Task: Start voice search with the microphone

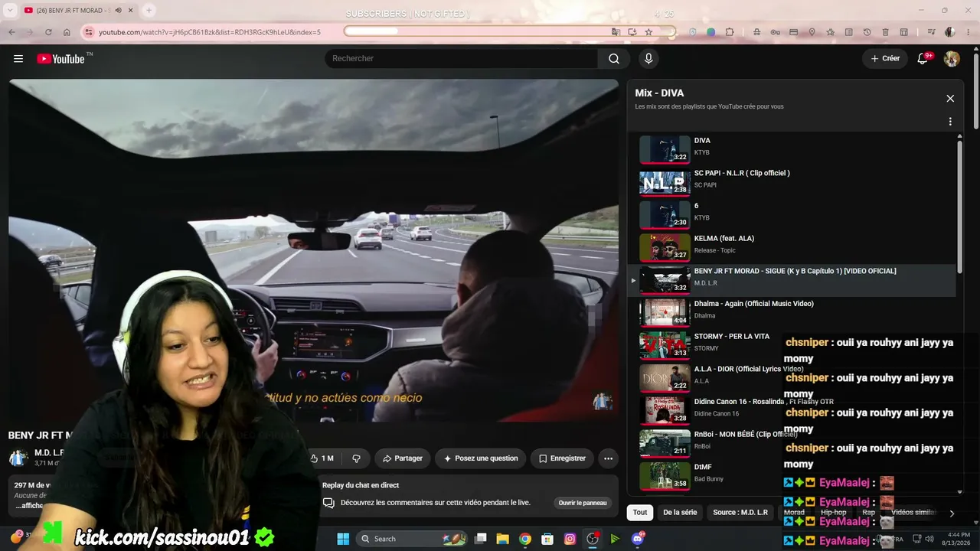Action: (648, 59)
